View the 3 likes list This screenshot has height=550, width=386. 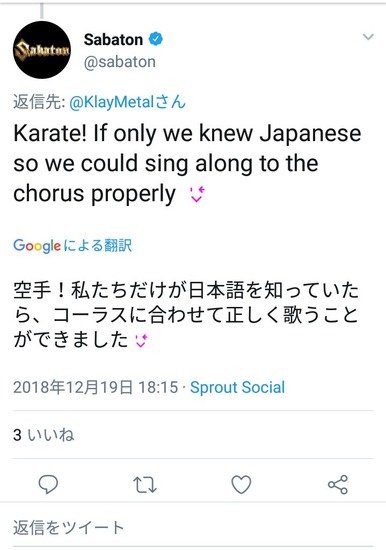(x=44, y=435)
